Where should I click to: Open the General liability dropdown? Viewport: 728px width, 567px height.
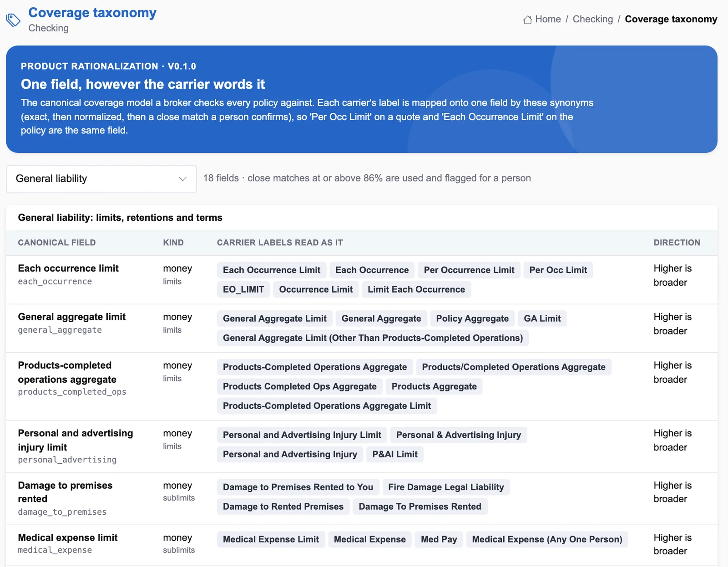pos(101,179)
